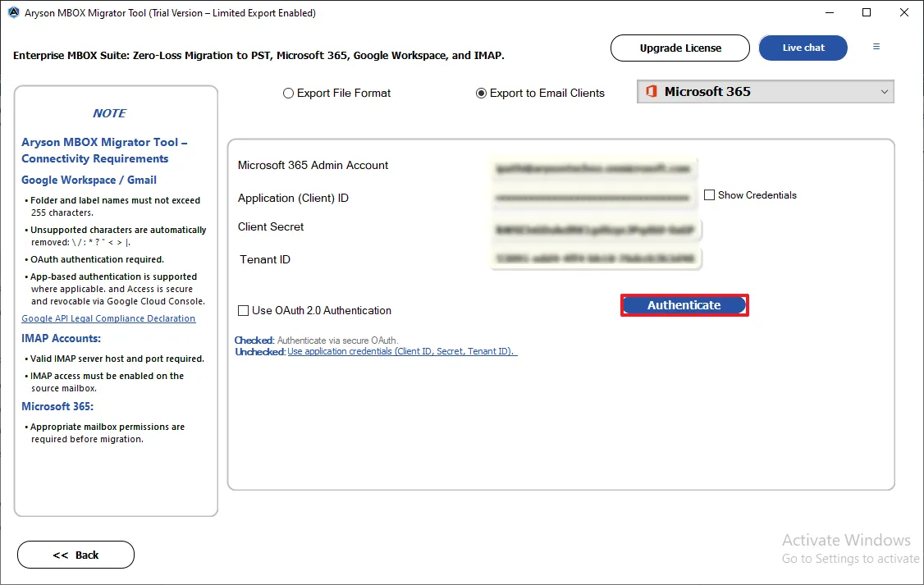Go back with the << Back button
Image resolution: width=924 pixels, height=585 pixels.
coord(76,555)
